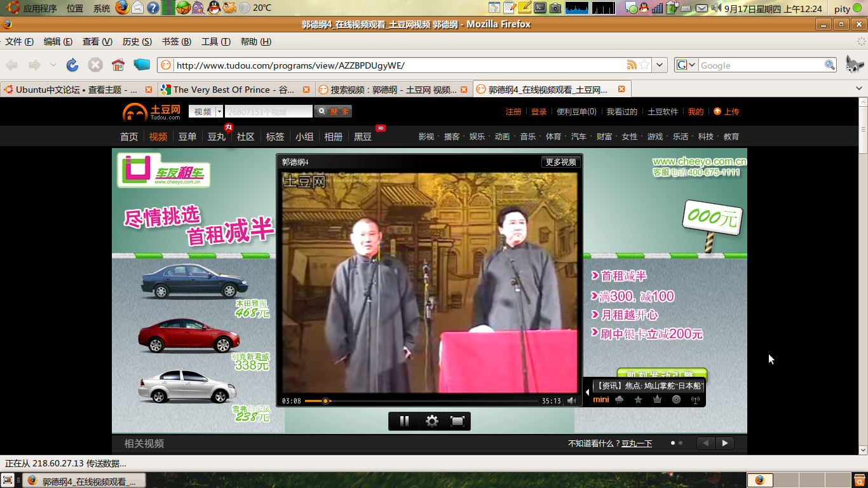The image size is (868, 488).
Task: Show desktop with the bottom panel button
Action: (8, 480)
